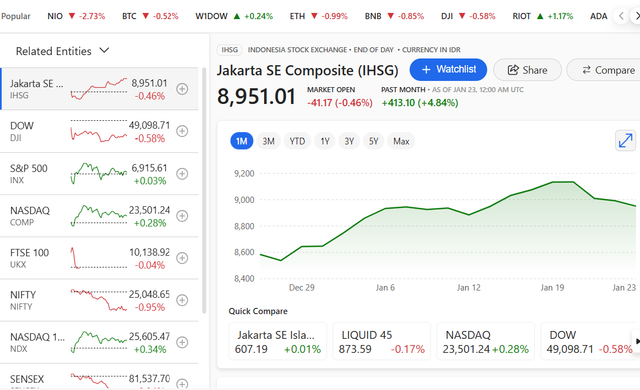The height and width of the screenshot is (390, 640).
Task: Click the DOW sparkline chart
Action: (x=99, y=131)
